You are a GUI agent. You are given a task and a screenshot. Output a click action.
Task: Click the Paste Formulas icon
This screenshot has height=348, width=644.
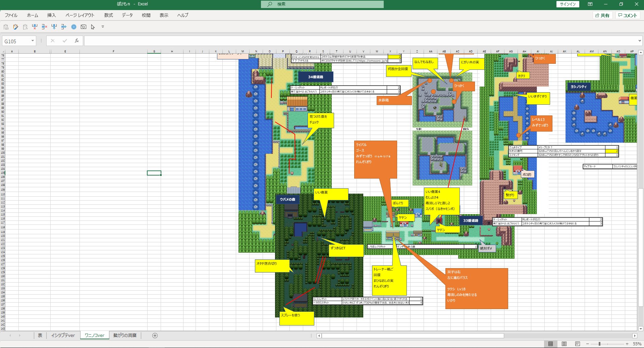(x=25, y=27)
